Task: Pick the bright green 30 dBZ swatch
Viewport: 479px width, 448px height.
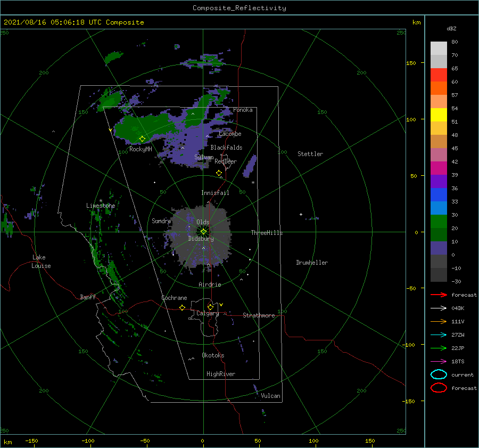Action: coord(439,222)
